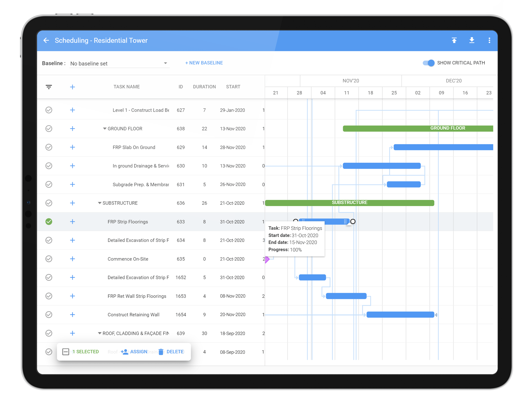
Task: Select the Subgrade Prep. row checkmark
Action: pos(49,185)
